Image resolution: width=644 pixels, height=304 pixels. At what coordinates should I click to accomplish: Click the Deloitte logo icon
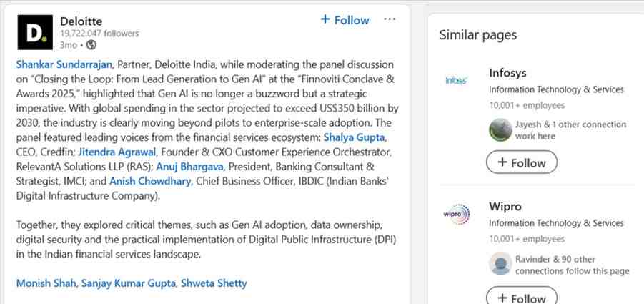(35, 33)
